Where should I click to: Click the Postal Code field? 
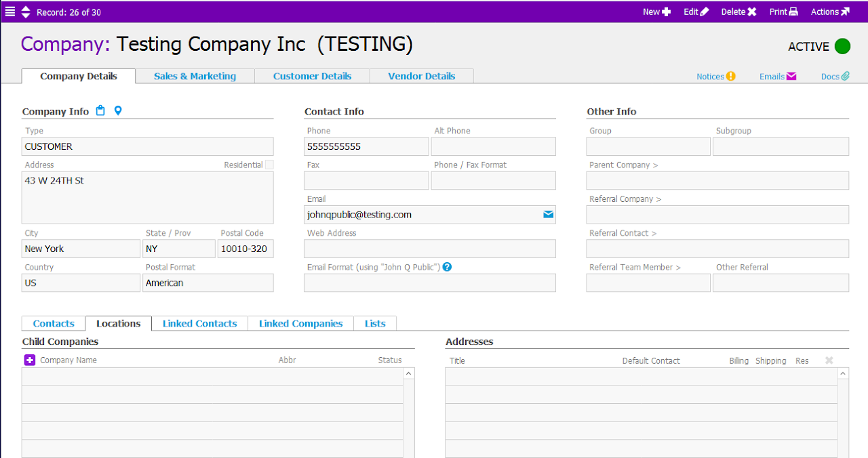click(245, 249)
